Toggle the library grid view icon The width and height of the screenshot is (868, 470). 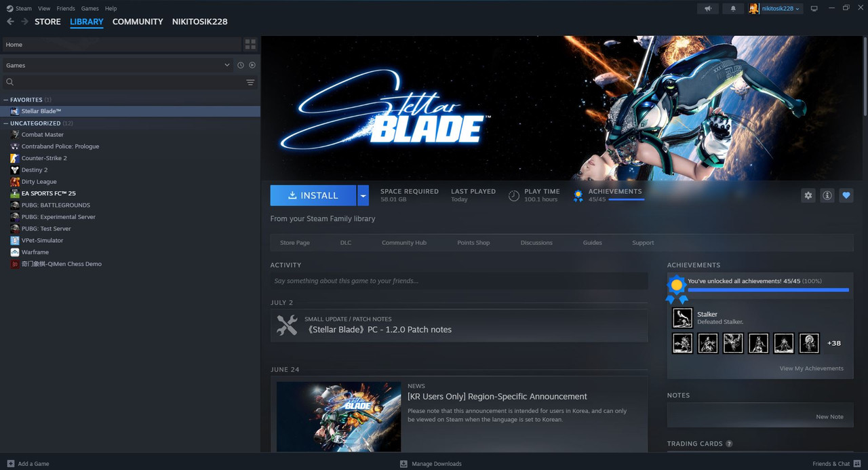pyautogui.click(x=250, y=45)
